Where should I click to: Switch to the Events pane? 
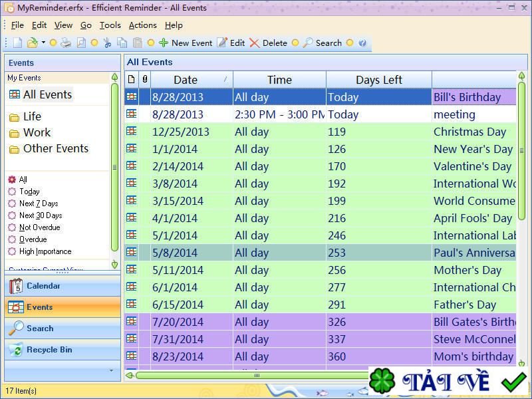coord(63,307)
